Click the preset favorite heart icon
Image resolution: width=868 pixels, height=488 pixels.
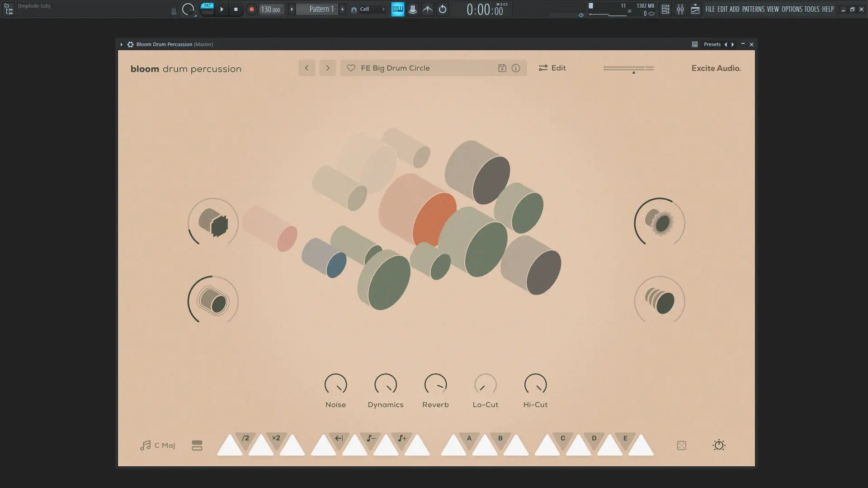(351, 68)
